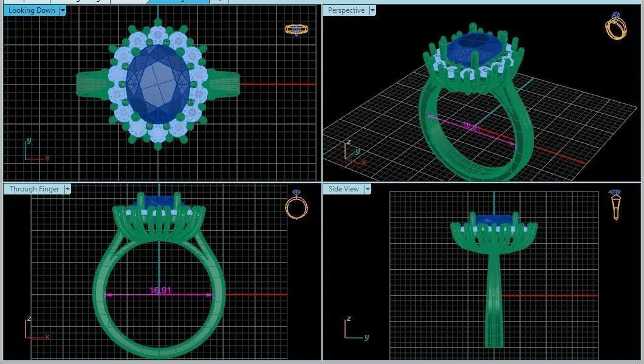Open the Through Finger viewport dropdown arrow
644x364 pixels.
(68, 189)
